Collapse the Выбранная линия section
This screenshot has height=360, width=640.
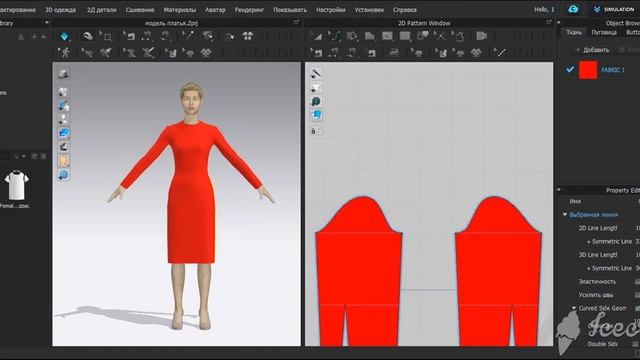tap(565, 215)
